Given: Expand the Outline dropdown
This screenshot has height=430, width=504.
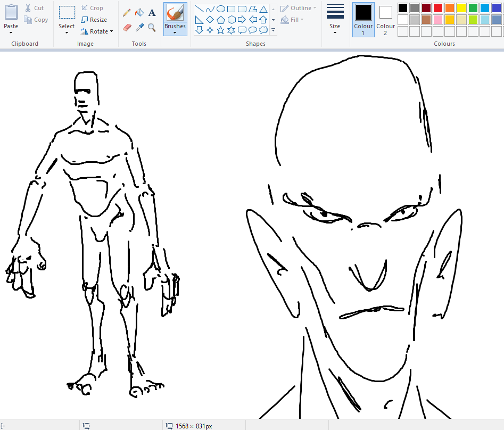Looking at the screenshot, I should tap(315, 8).
